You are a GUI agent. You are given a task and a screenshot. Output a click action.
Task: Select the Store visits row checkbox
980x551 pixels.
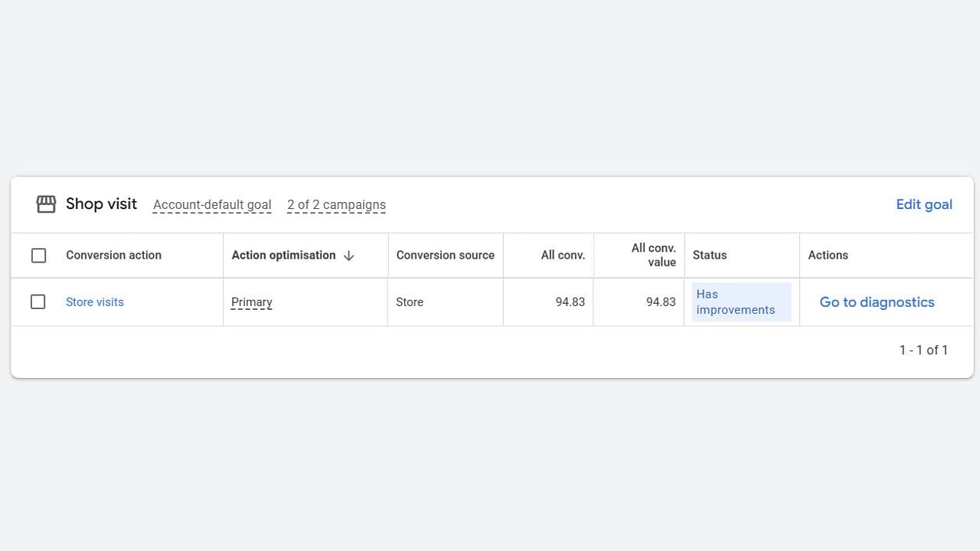click(38, 302)
